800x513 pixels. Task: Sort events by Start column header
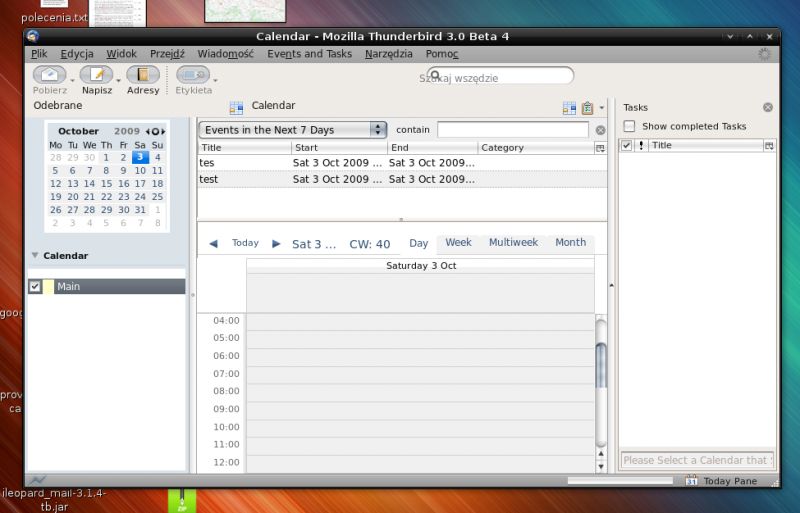pos(339,148)
